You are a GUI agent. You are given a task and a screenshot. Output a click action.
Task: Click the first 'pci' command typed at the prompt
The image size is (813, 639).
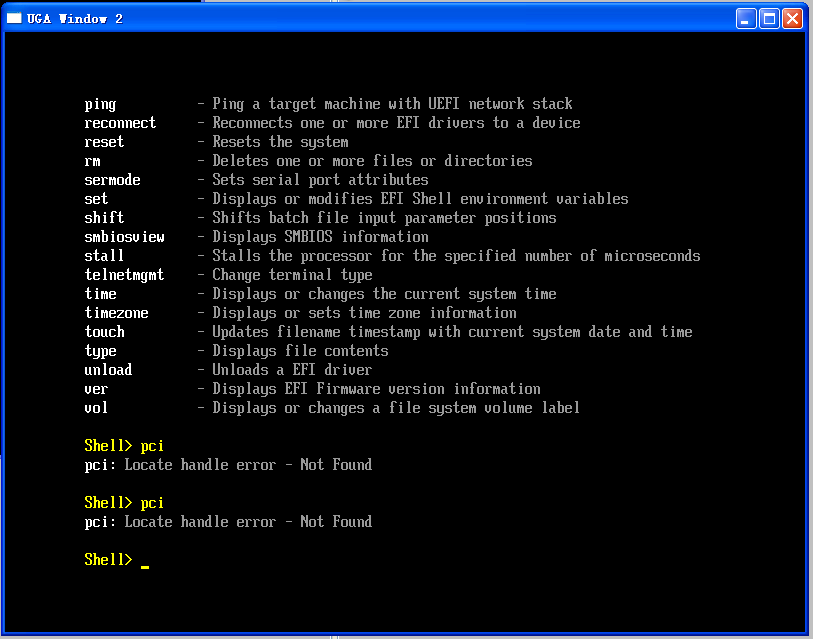click(x=152, y=446)
